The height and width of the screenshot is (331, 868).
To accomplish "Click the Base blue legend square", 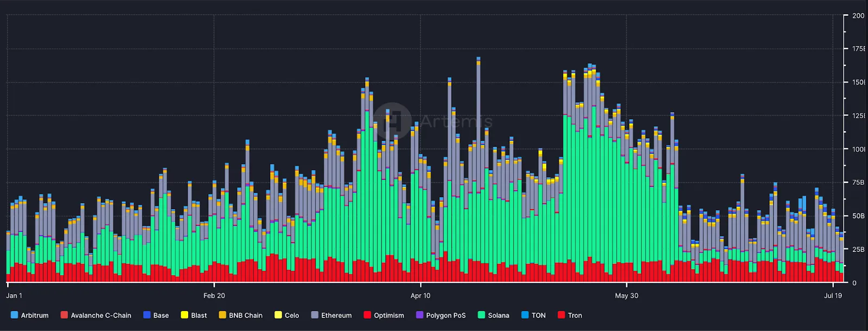I will 146,315.
